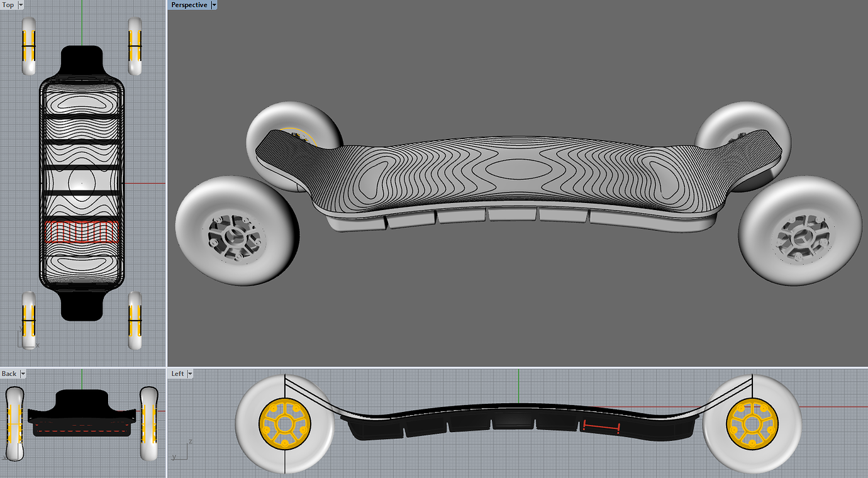Click the Perspective viewport title label
868x478 pixels.
(x=189, y=5)
